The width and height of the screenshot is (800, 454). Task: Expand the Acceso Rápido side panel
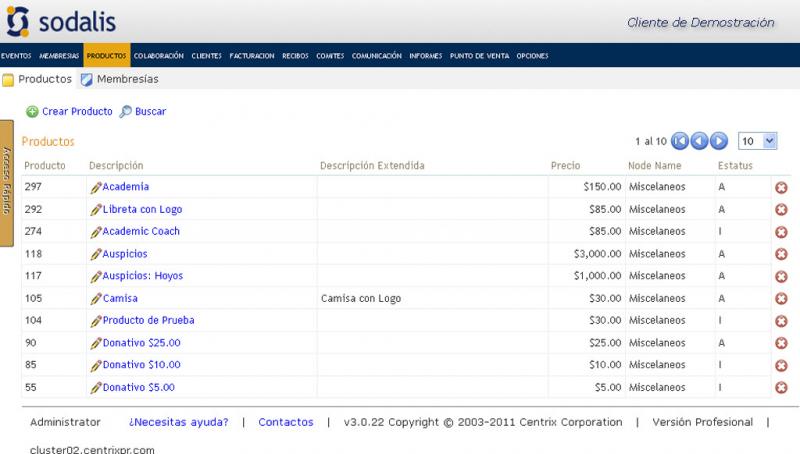(6, 182)
